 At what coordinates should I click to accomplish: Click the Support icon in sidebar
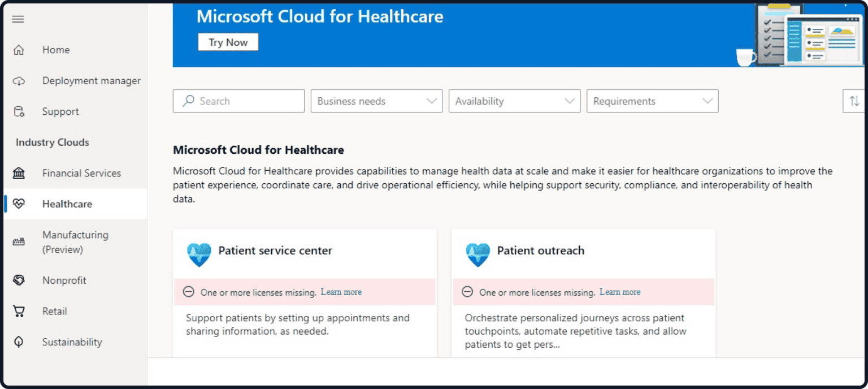pos(18,111)
